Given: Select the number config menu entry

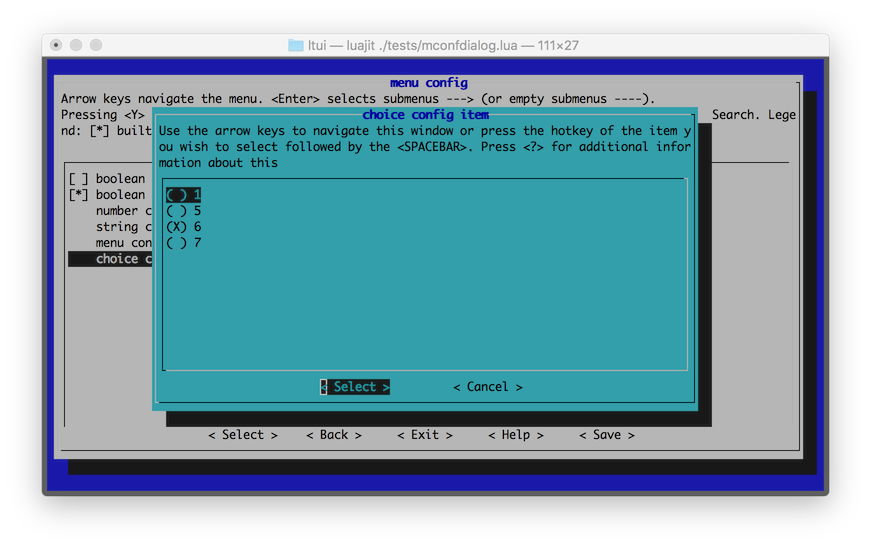Looking at the screenshot, I should [x=123, y=211].
